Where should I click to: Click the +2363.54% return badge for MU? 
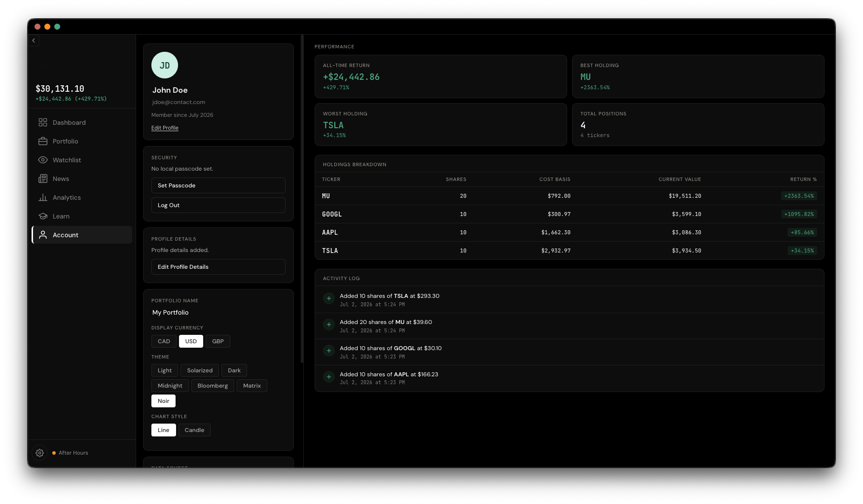(x=799, y=196)
